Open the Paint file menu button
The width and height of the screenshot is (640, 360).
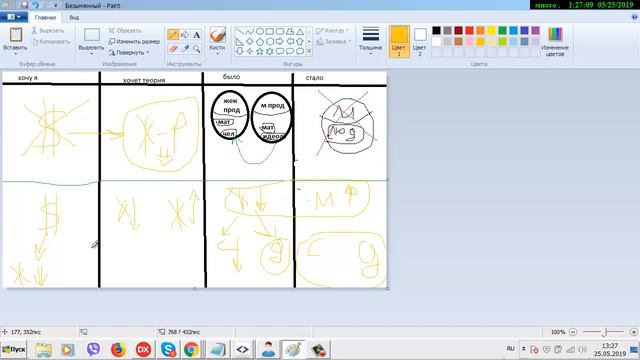[14, 17]
